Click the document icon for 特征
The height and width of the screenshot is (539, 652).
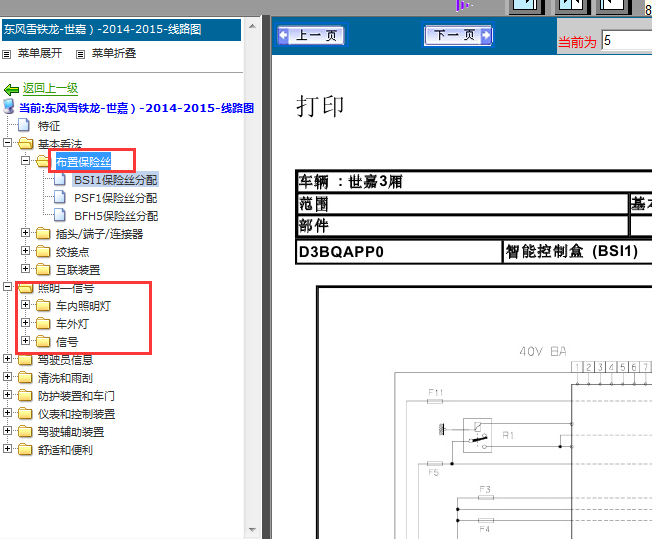(24, 125)
